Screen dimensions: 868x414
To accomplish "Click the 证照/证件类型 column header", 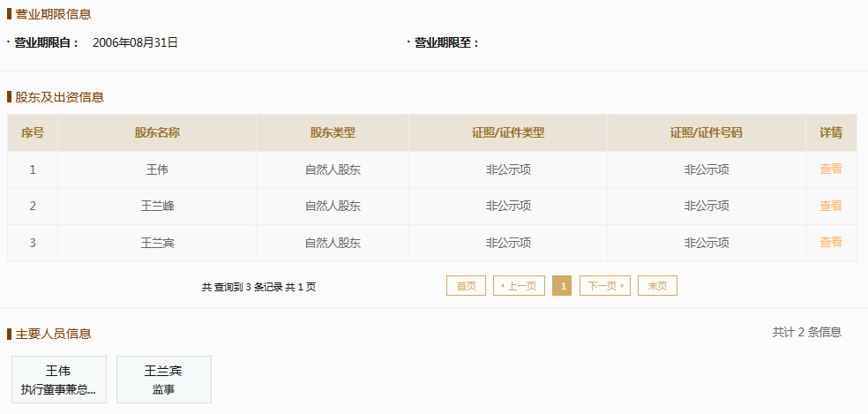I will [508, 133].
